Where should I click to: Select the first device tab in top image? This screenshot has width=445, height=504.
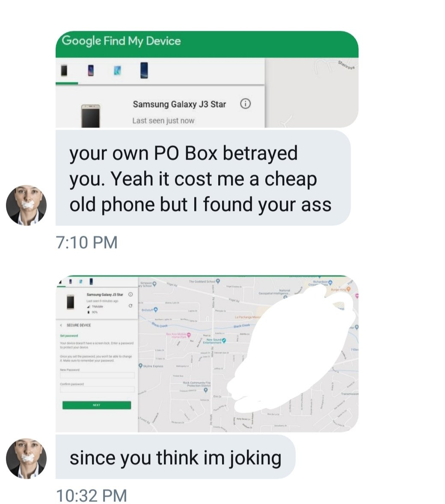pos(64,70)
